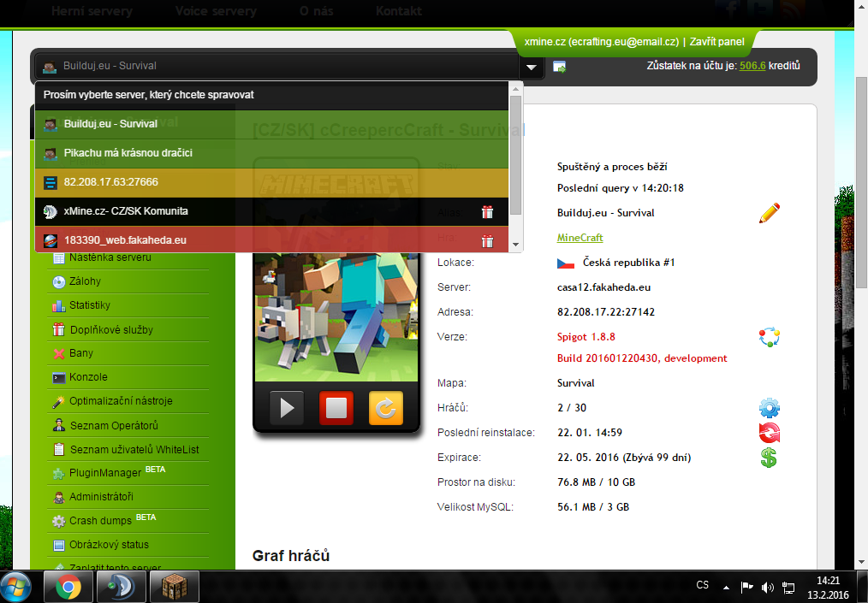Screen dimensions: 868x603
Task: Click the volume speaker tray icon
Action: [x=767, y=587]
